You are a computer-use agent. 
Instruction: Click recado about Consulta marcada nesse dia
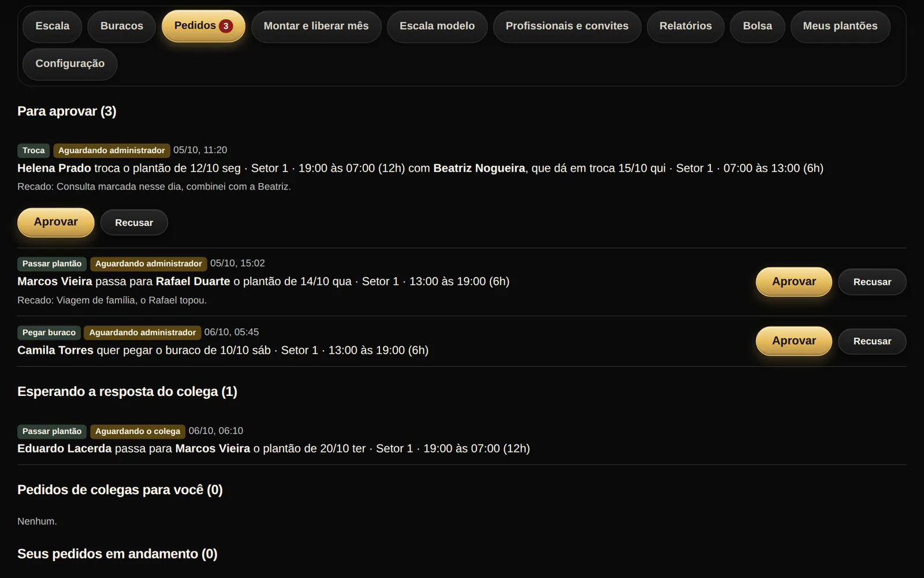[x=154, y=187]
